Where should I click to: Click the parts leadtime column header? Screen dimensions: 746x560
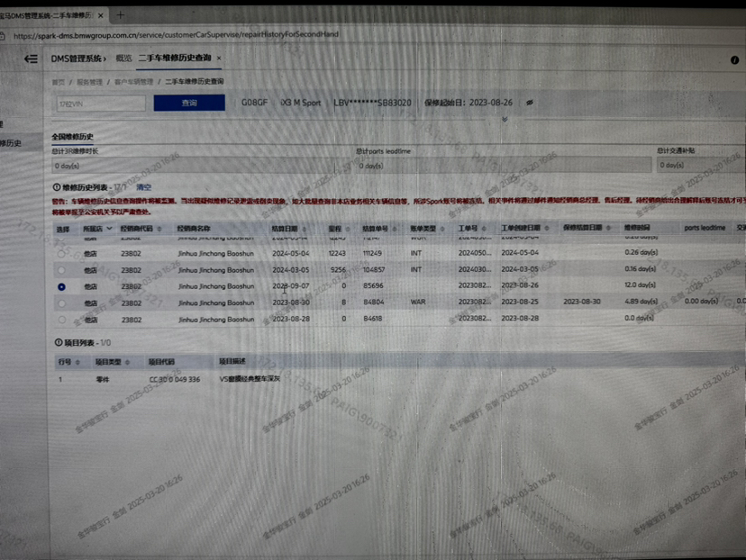click(x=705, y=228)
